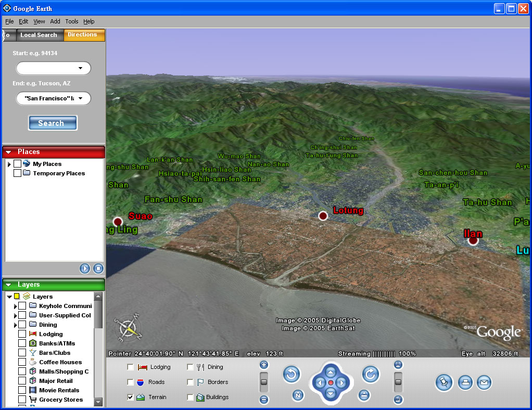
Task: Pan the map up with the navigation pad
Action: pos(331,372)
